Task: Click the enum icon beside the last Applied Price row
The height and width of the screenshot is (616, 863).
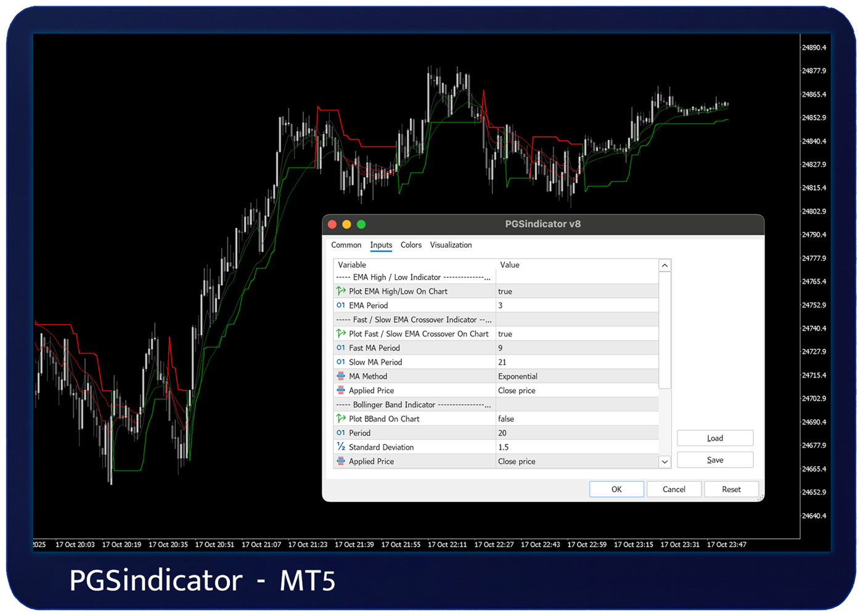Action: point(341,461)
